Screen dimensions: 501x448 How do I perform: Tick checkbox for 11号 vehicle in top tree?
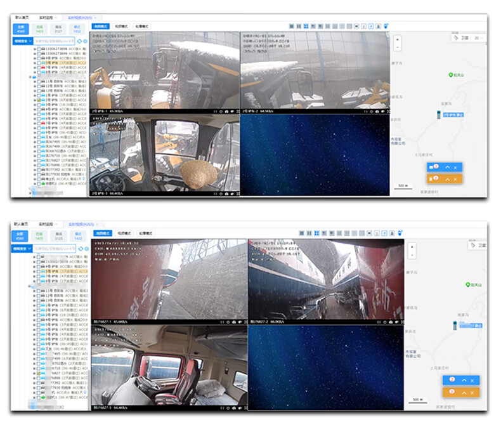39,82
